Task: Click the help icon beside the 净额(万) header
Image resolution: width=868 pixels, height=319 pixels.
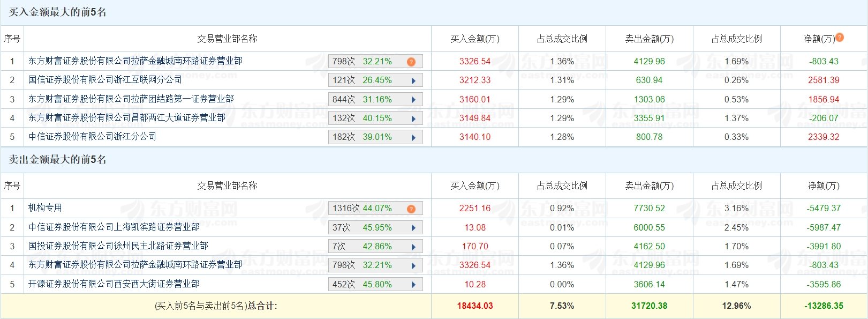Action: [x=840, y=37]
